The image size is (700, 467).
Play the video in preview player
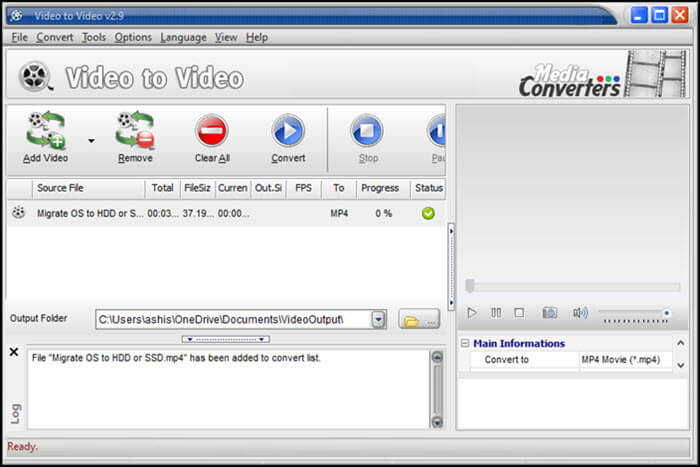pyautogui.click(x=472, y=313)
